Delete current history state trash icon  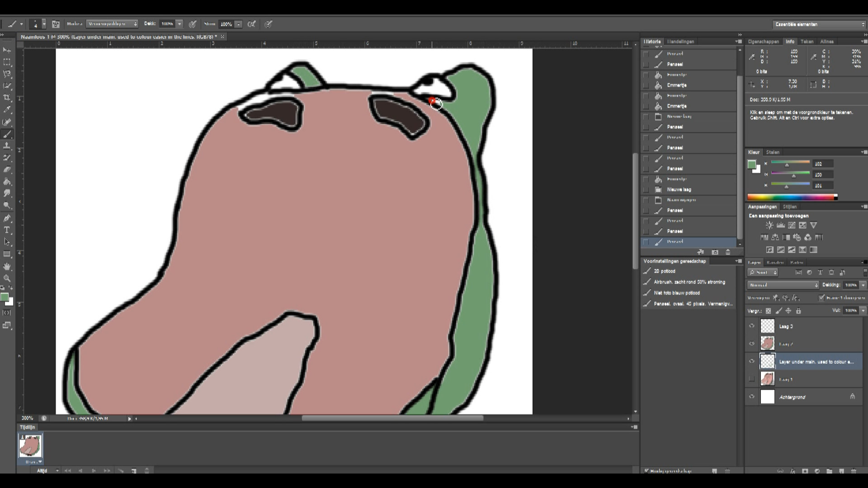pyautogui.click(x=728, y=252)
